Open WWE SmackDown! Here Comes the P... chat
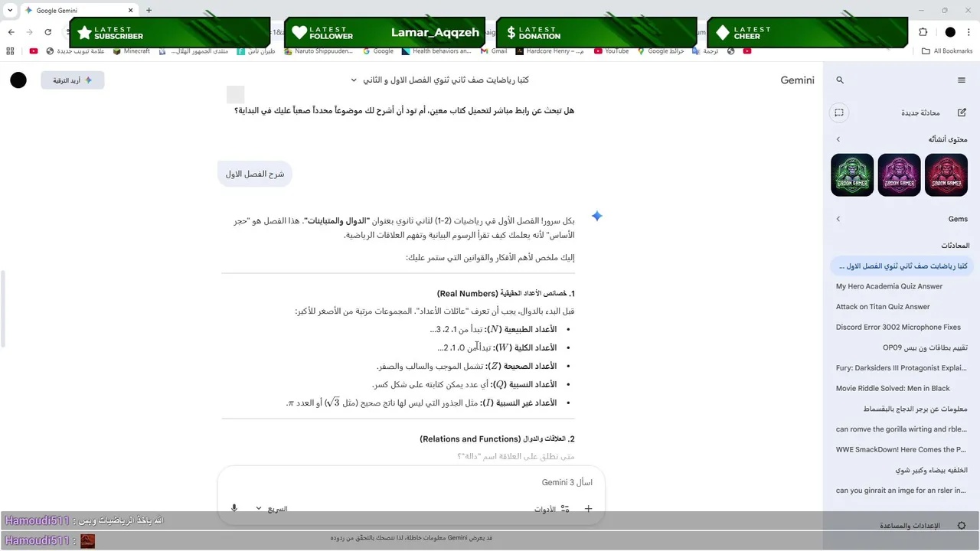 (x=901, y=450)
